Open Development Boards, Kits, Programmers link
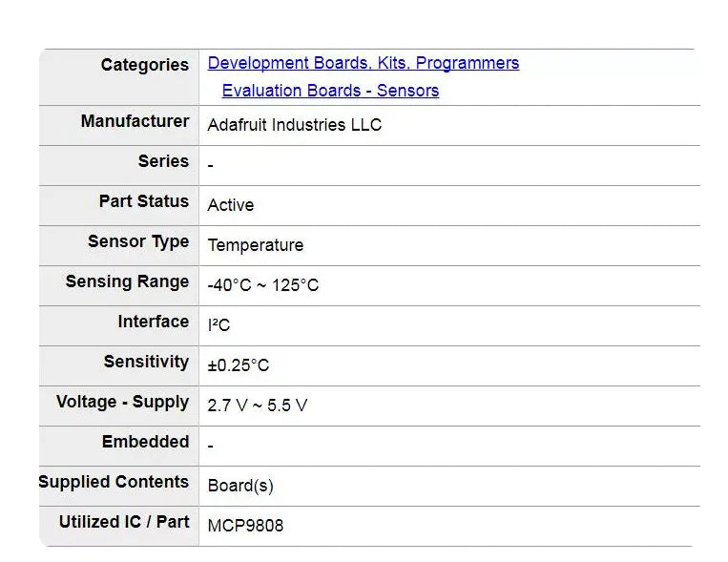 (x=364, y=63)
